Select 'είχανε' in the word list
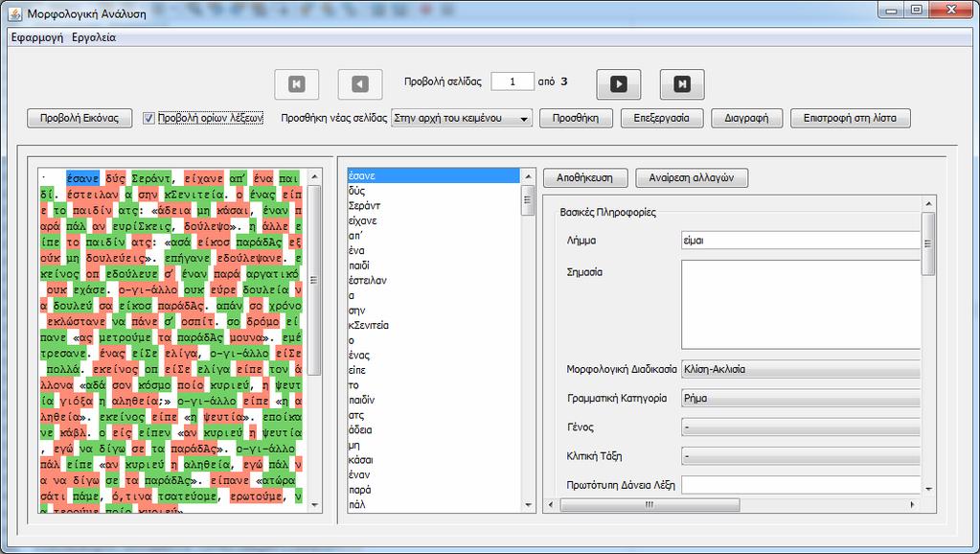 (x=434, y=220)
